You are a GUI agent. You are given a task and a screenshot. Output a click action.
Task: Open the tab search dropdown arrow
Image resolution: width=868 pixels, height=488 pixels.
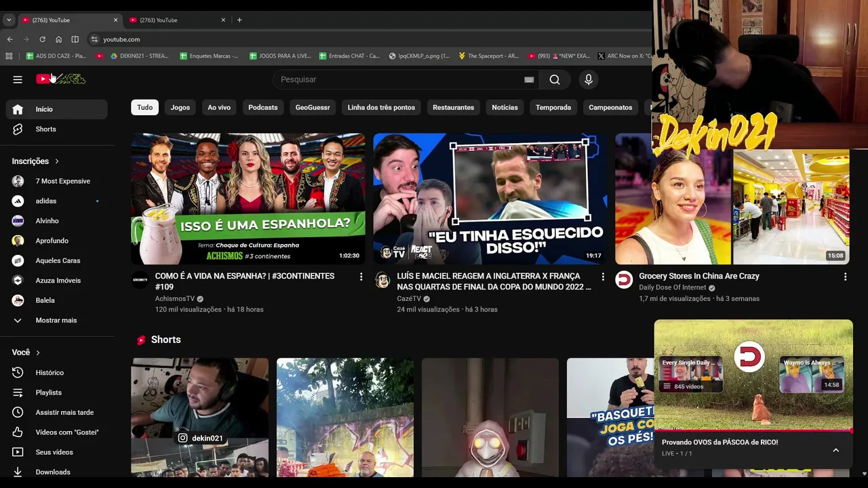9,20
